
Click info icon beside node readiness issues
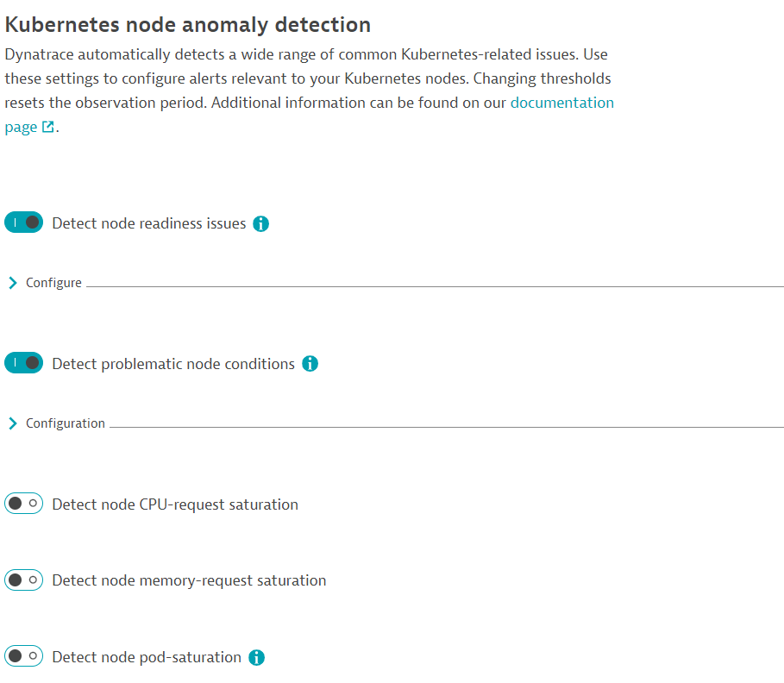click(x=261, y=224)
